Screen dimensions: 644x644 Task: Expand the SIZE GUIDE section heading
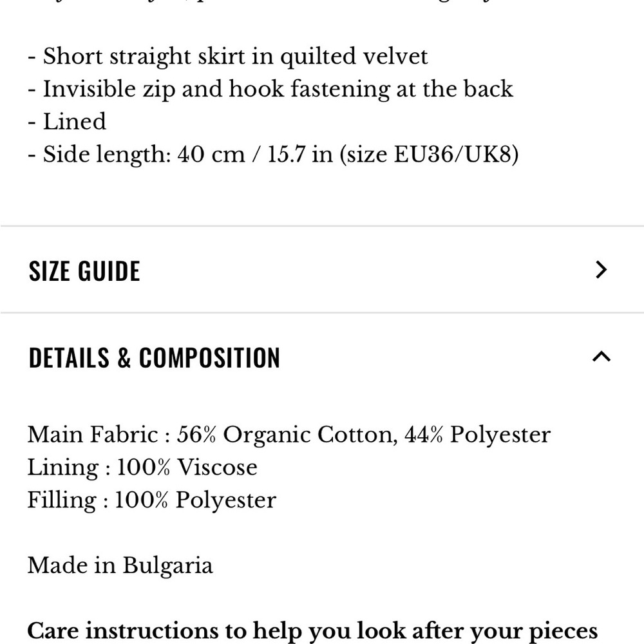pyautogui.click(x=84, y=271)
